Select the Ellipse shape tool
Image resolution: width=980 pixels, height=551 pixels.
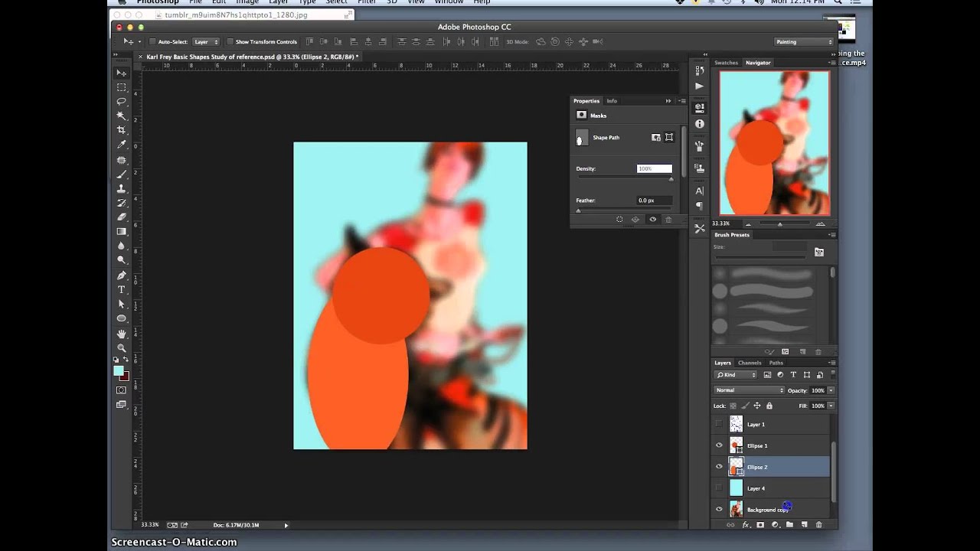point(121,318)
